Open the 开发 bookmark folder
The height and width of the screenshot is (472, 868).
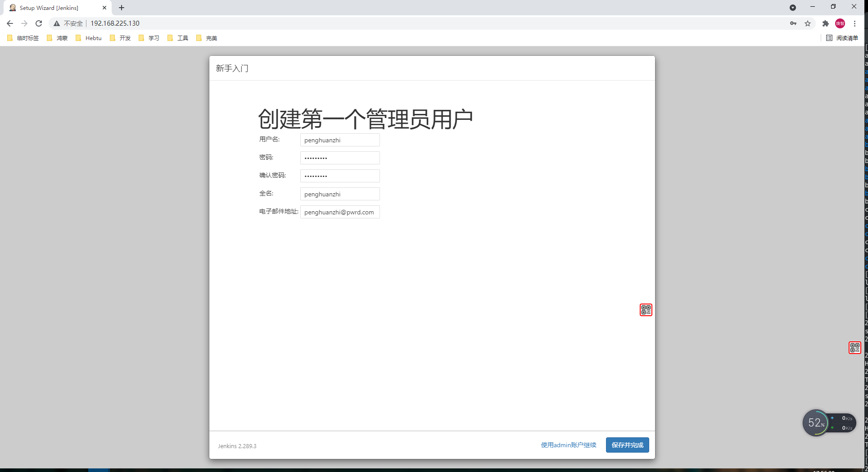tap(121, 38)
